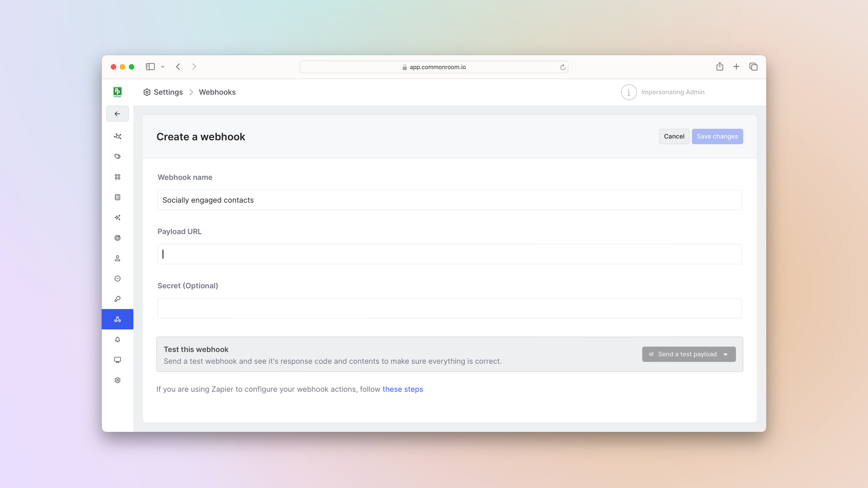Viewport: 868px width, 488px height.
Task: Click the 'Secret (Optional)' label
Action: coord(188,286)
